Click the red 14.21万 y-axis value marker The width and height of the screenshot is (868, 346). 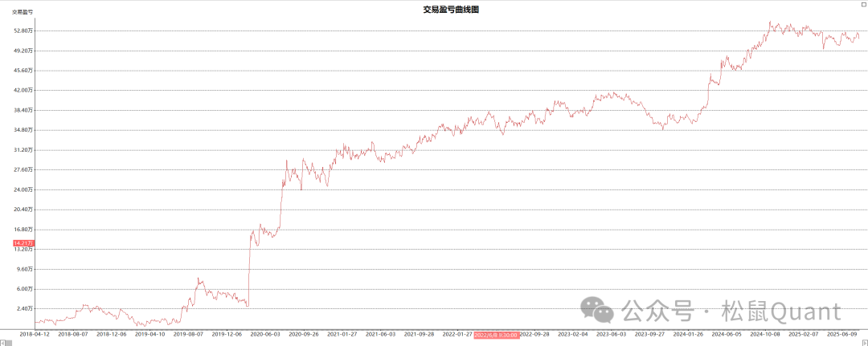[x=23, y=242]
